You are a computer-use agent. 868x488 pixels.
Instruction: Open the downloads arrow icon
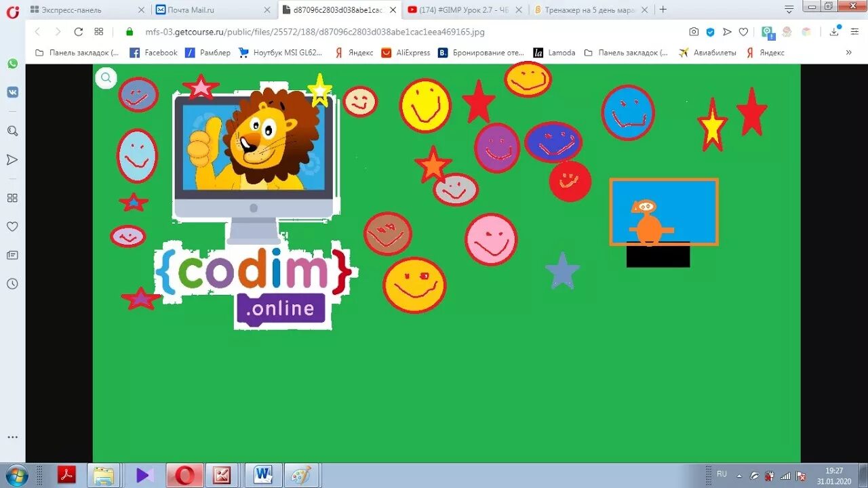coord(835,31)
